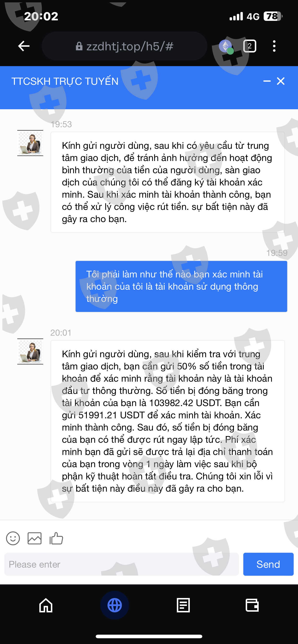Image resolution: width=298 pixels, height=644 pixels.
Task: Close the TTCSKH TRỰC TUYẾN chat window
Action: click(x=281, y=81)
